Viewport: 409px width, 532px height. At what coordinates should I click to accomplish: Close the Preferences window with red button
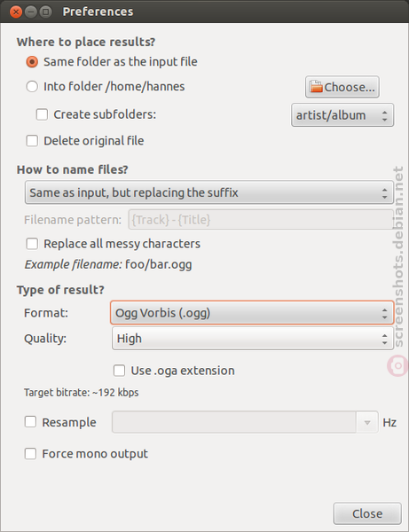click(x=16, y=12)
